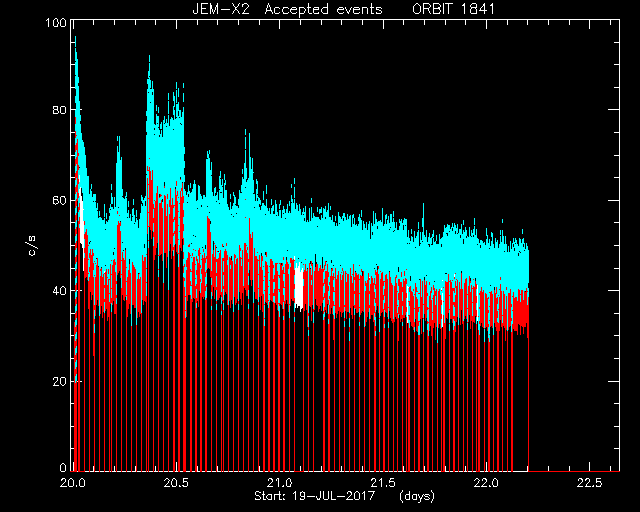Click the y-axis tick label 100
Image resolution: width=640 pixels, height=512 pixels.
[56, 22]
